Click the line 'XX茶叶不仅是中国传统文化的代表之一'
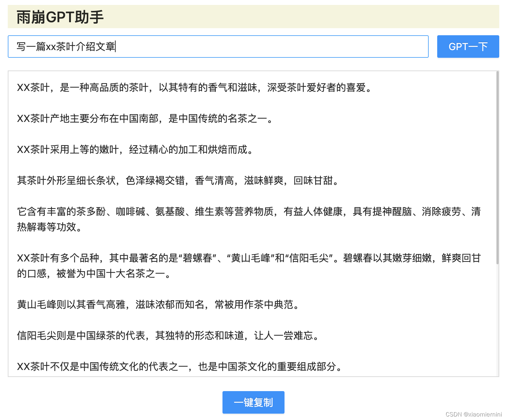The image size is (507, 420). (179, 366)
